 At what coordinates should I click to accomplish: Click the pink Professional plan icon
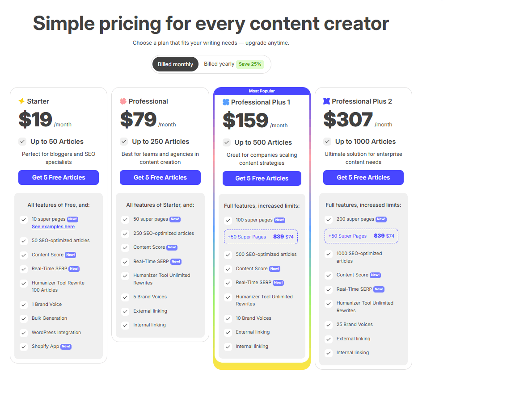[123, 101]
